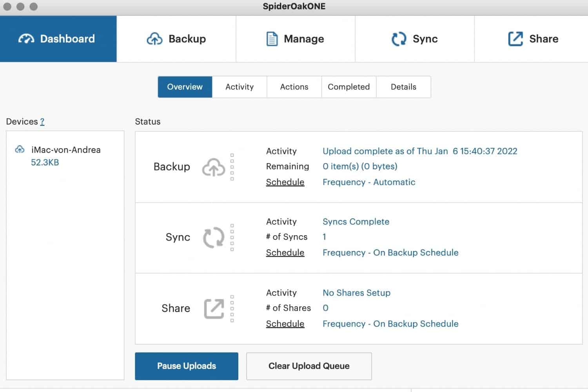This screenshot has height=392, width=588.
Task: Click the Status heading
Action: (148, 122)
